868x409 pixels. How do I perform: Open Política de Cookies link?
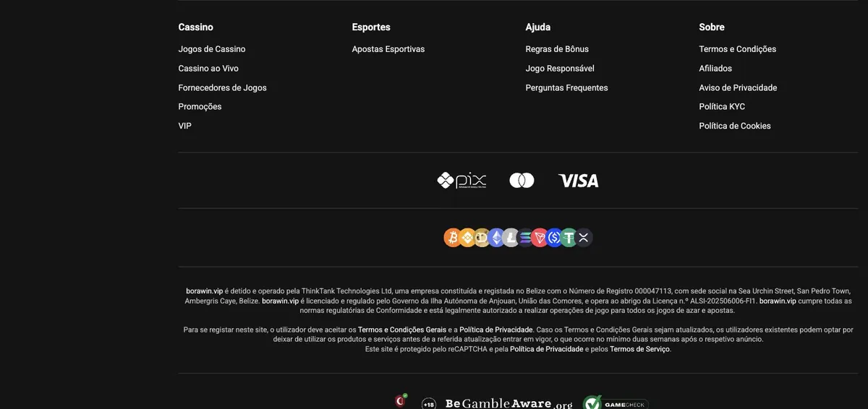[x=735, y=126]
